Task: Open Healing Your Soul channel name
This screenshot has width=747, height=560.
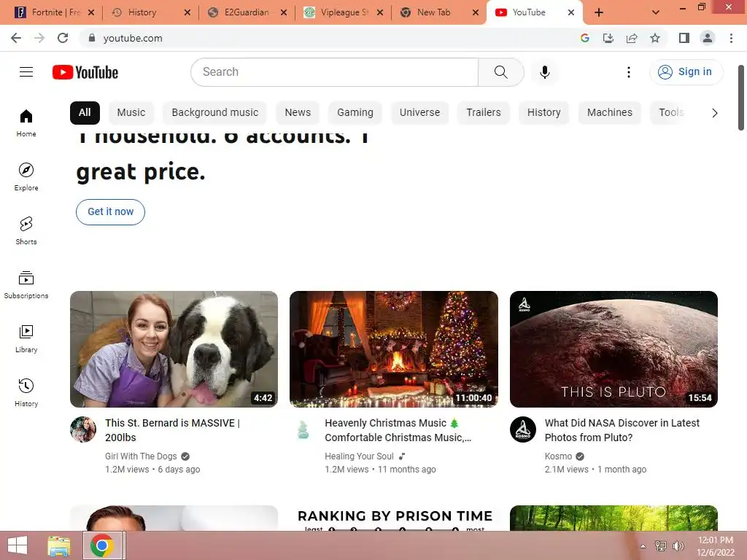Action: click(x=359, y=456)
